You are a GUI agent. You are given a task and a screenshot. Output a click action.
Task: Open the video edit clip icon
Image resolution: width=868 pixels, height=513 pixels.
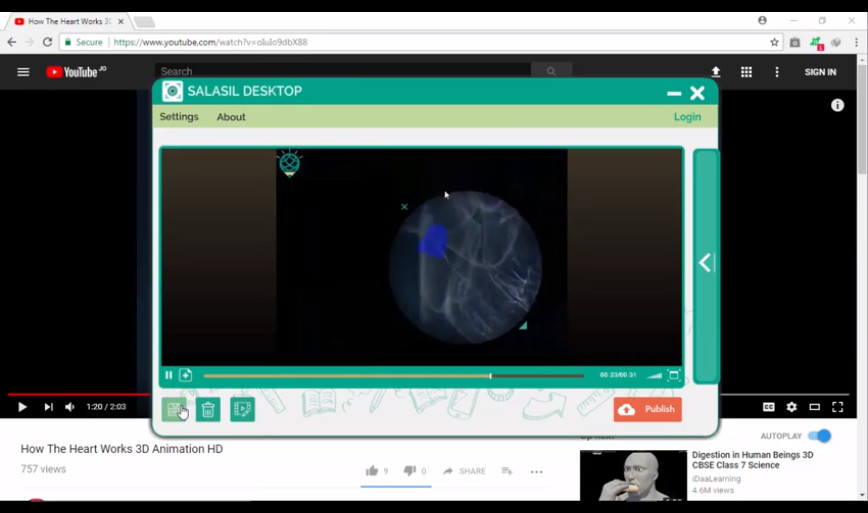pyautogui.click(x=242, y=410)
